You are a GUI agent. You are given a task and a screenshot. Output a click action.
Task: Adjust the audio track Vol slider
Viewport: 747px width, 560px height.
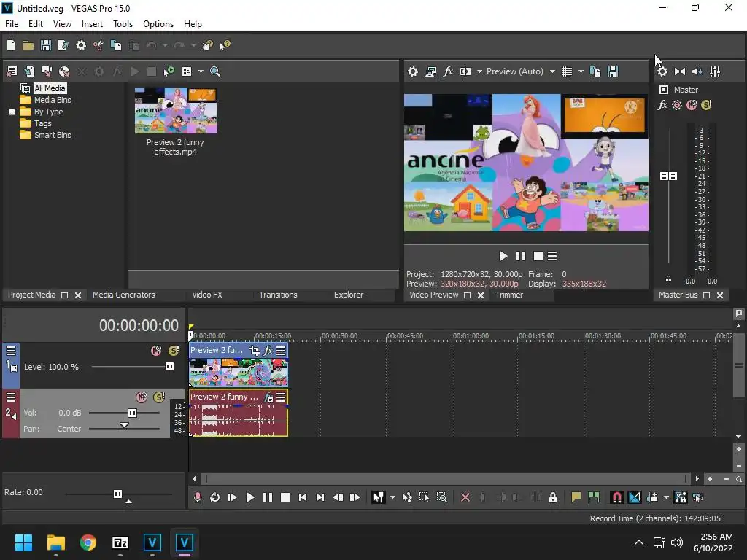coord(132,413)
